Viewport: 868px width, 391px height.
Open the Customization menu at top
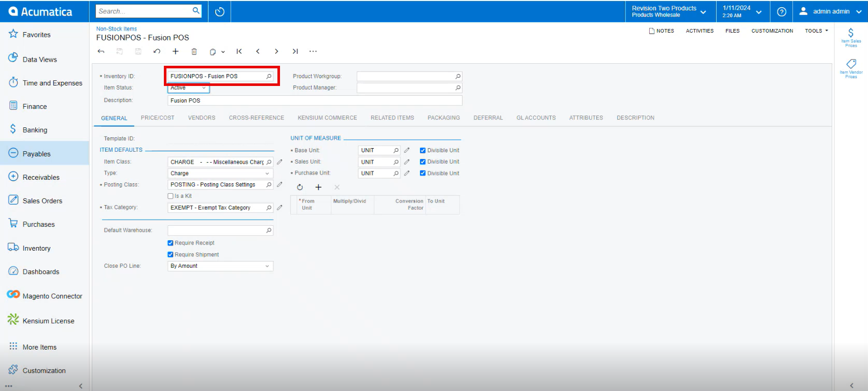point(772,31)
